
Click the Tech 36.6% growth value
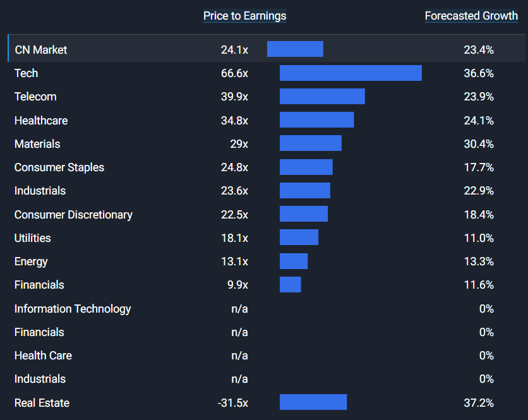479,73
